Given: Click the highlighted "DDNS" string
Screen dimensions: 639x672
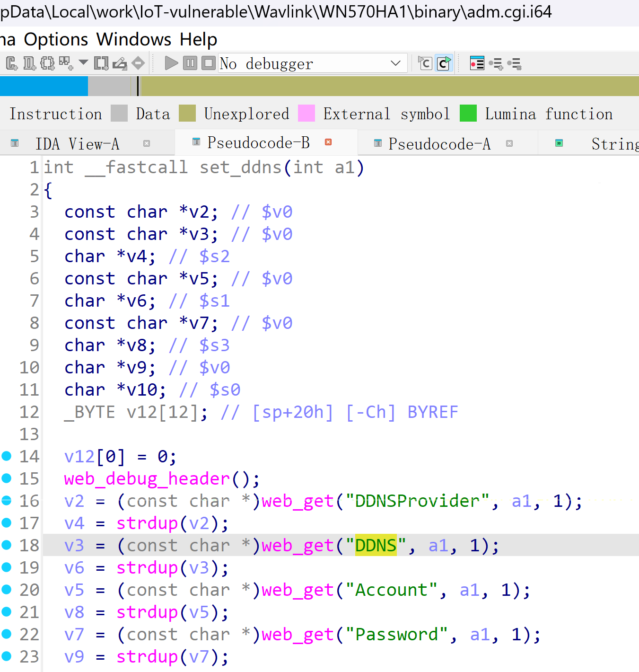Looking at the screenshot, I should click(376, 546).
